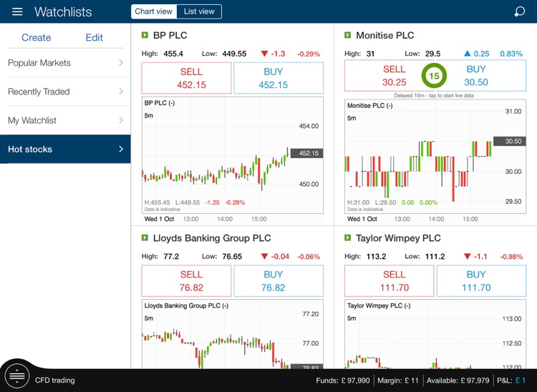This screenshot has width=537, height=392.
Task: Tap the green arrow icon beside BP PLC
Action: pos(145,35)
